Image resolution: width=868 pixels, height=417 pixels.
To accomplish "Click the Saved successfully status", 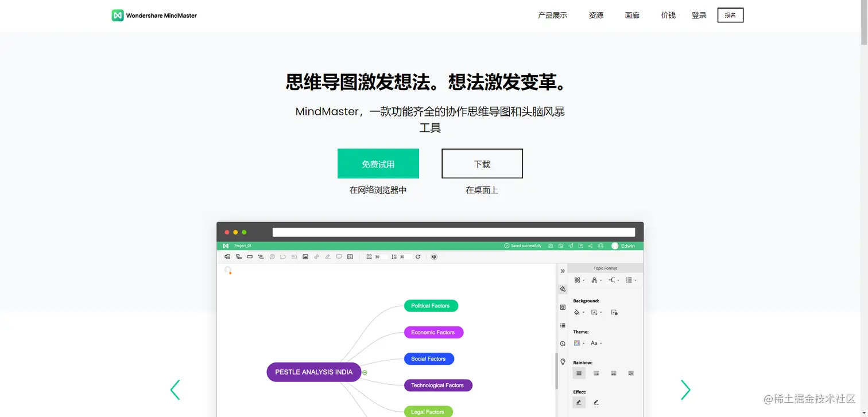I will click(x=522, y=245).
